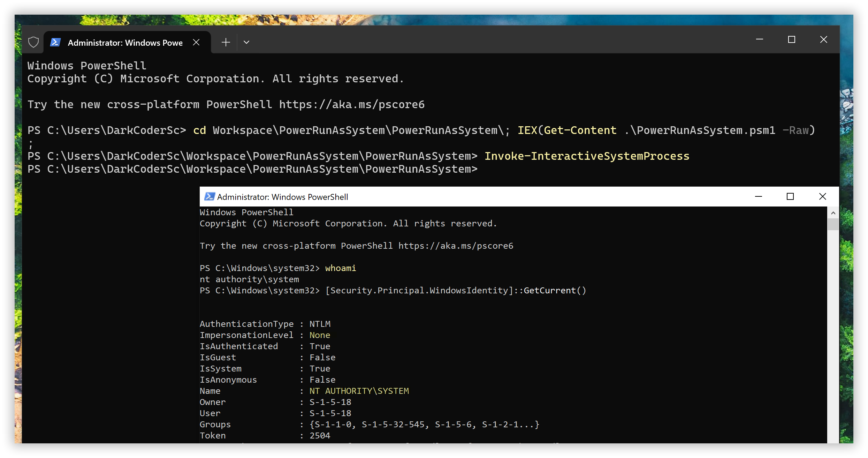Click the Invoke-InteractiveSystemProcess command text
The image size is (868, 458).
click(x=587, y=156)
